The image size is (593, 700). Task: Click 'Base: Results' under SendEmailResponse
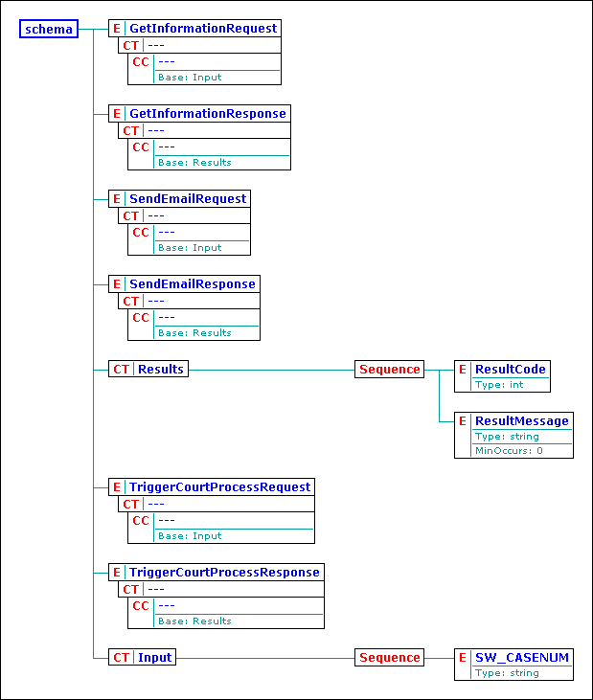[194, 333]
